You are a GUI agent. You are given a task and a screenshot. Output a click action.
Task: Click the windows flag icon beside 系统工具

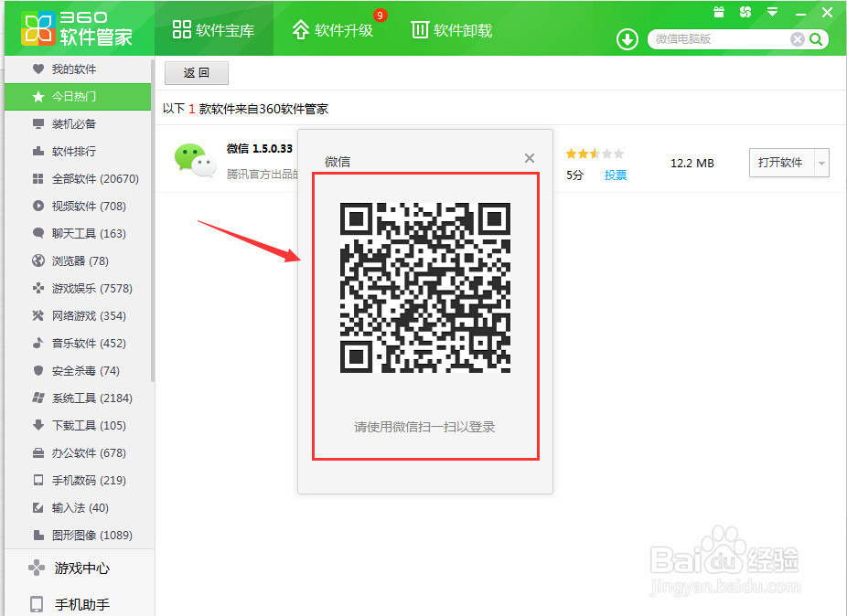click(38, 398)
